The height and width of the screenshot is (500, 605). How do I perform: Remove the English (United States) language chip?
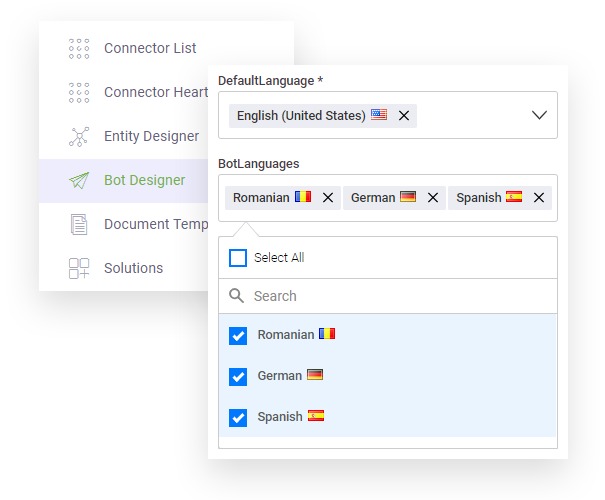tap(404, 116)
